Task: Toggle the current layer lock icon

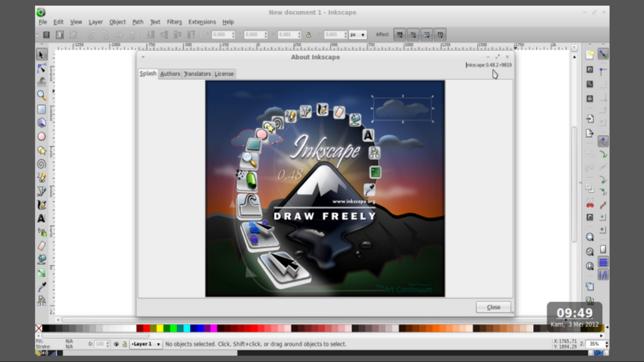Action: [124, 344]
